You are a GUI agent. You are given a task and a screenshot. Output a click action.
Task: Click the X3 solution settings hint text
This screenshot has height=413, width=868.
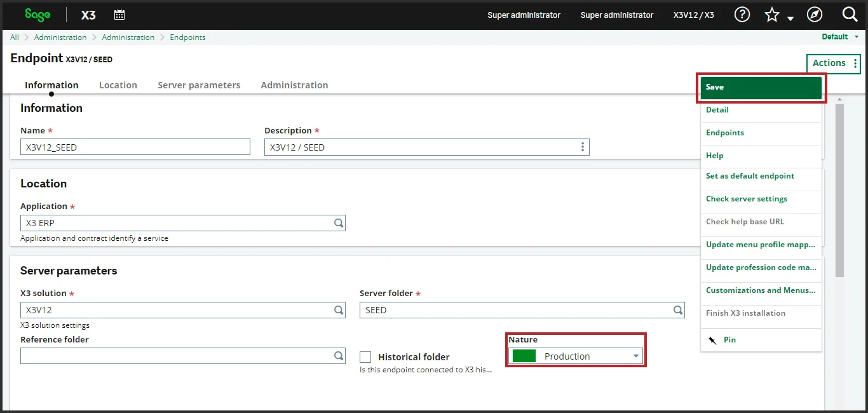pyautogui.click(x=55, y=325)
